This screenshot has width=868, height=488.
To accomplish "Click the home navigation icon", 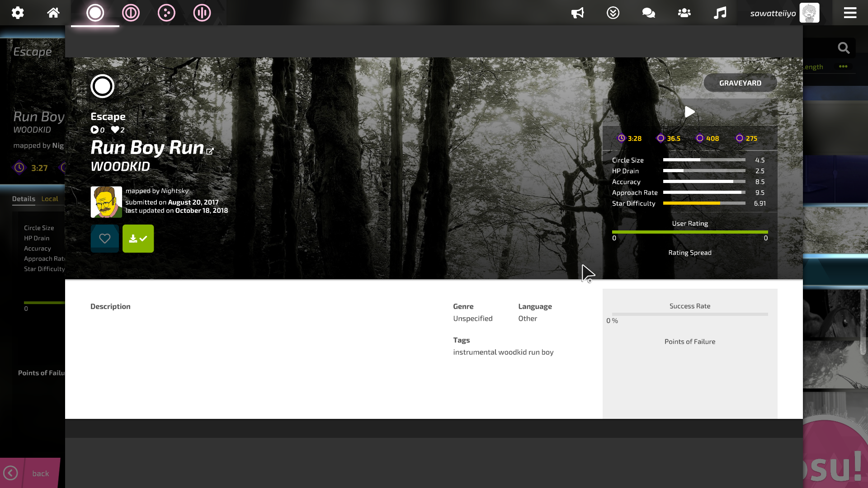I will [x=53, y=13].
